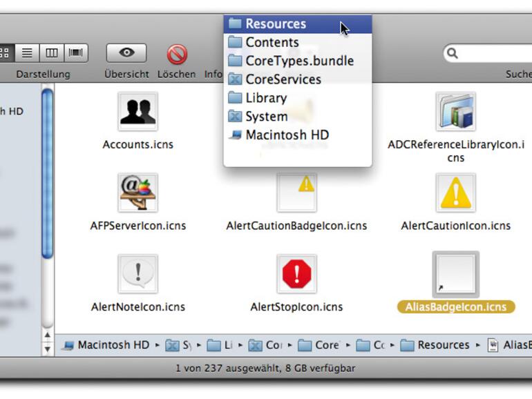This screenshot has width=532, height=399.
Task: Click the sidebar scroll up arrow
Action: click(48, 335)
